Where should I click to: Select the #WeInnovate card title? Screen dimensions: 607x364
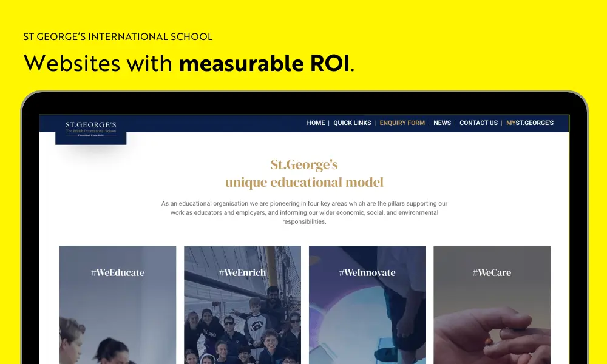pyautogui.click(x=367, y=273)
